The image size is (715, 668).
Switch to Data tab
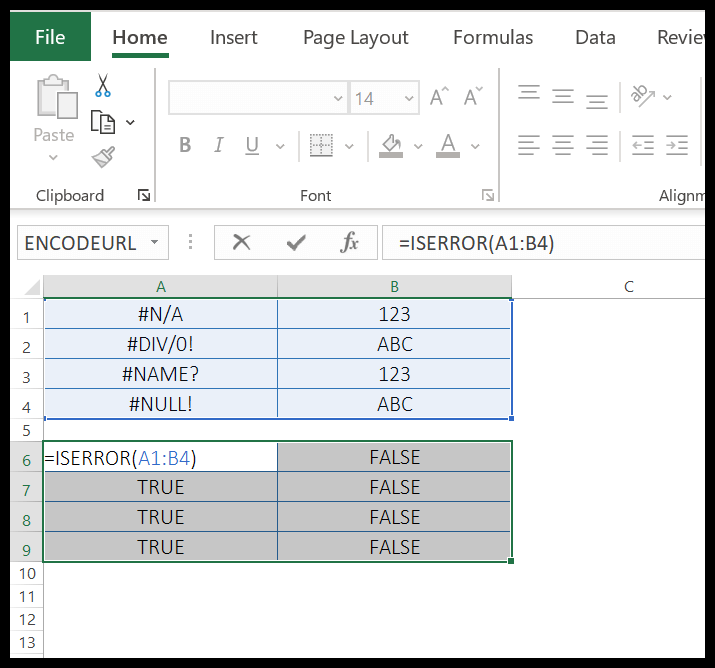click(595, 37)
